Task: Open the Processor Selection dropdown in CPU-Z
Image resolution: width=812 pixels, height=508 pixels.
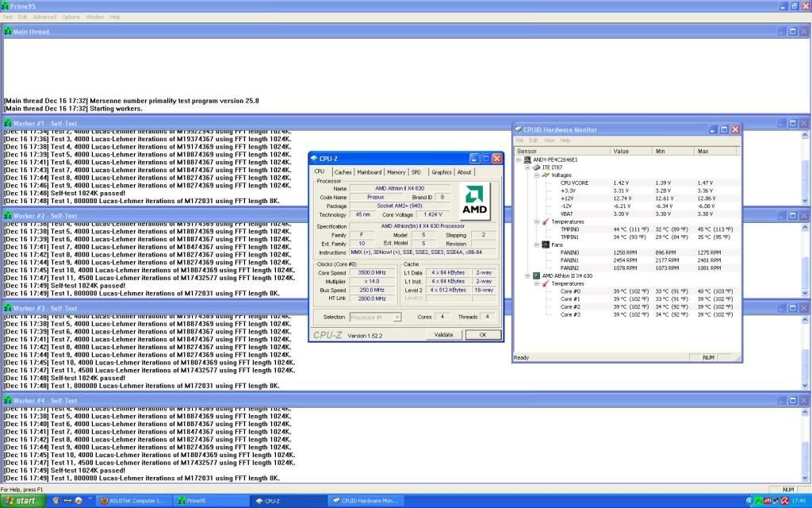Action: 397,317
